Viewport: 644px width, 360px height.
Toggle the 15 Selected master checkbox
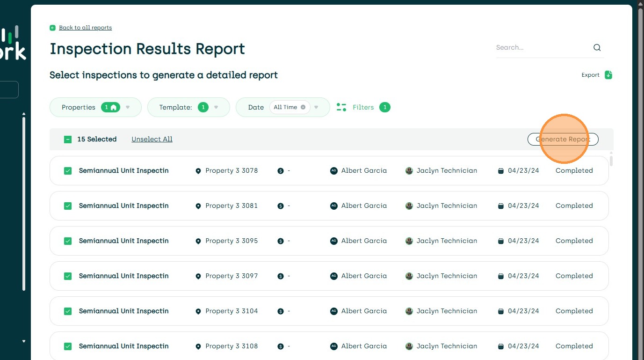(x=68, y=140)
